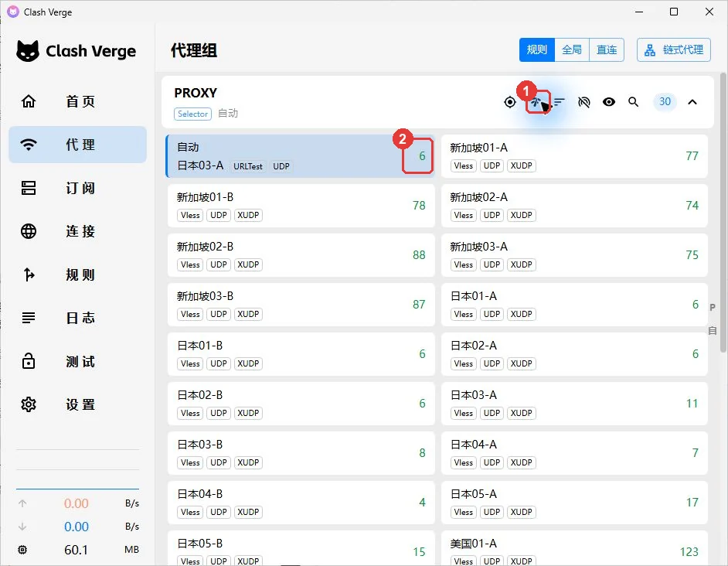
Task: Click the locate current proxy icon
Action: click(510, 102)
